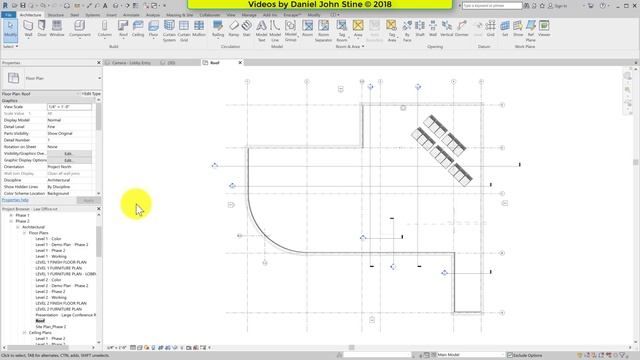
Task: Choose the Curtain System tool
Action: click(x=169, y=31)
